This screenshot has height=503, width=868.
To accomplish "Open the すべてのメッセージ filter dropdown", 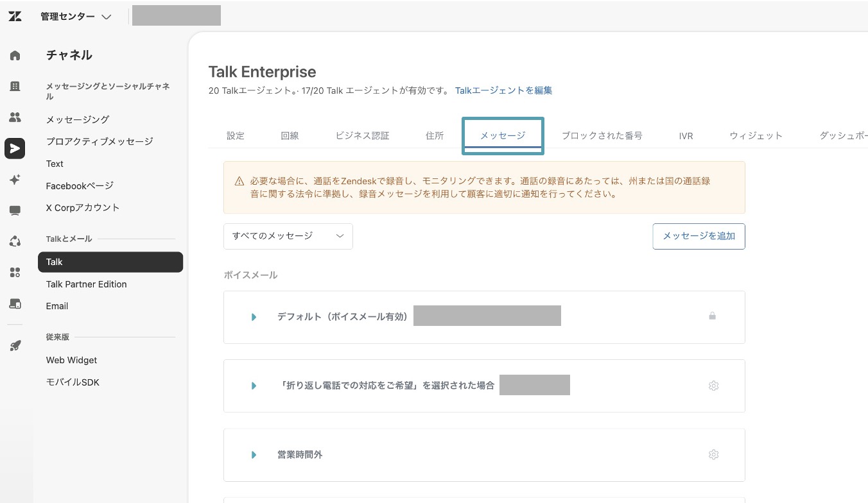I will tap(288, 236).
